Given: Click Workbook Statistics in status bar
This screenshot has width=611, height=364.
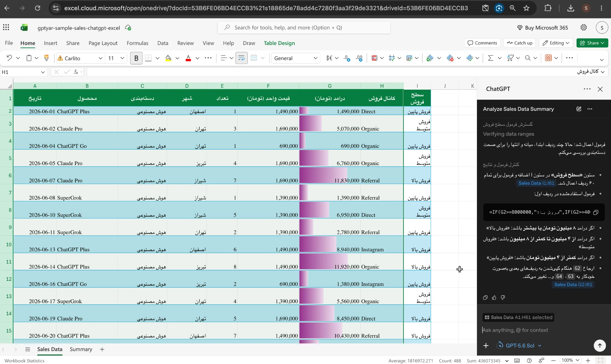Looking at the screenshot, I should 24,360.
